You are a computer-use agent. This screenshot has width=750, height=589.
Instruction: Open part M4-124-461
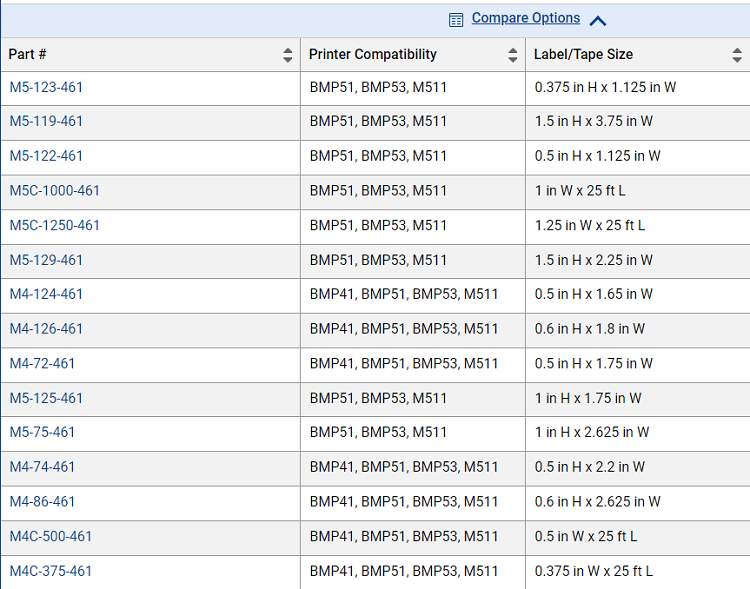point(46,294)
